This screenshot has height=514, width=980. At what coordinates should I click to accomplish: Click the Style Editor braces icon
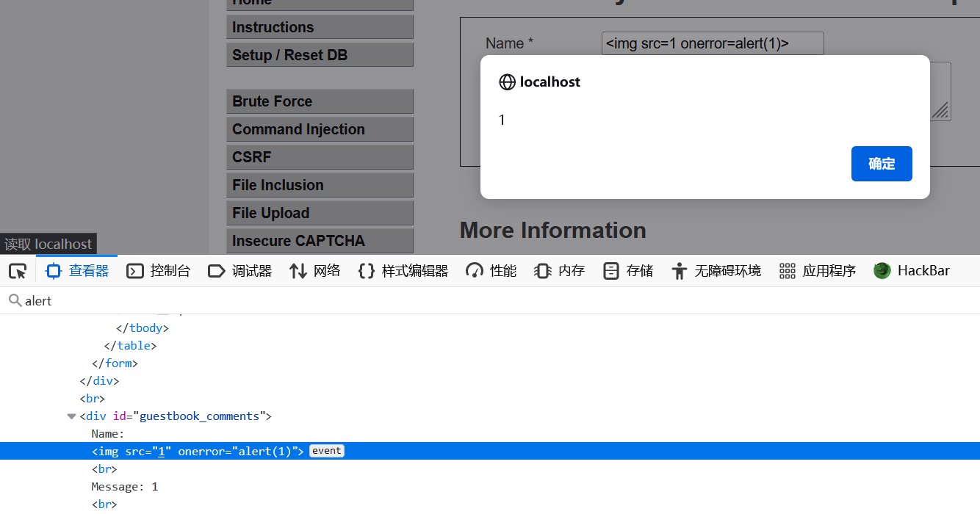[367, 271]
